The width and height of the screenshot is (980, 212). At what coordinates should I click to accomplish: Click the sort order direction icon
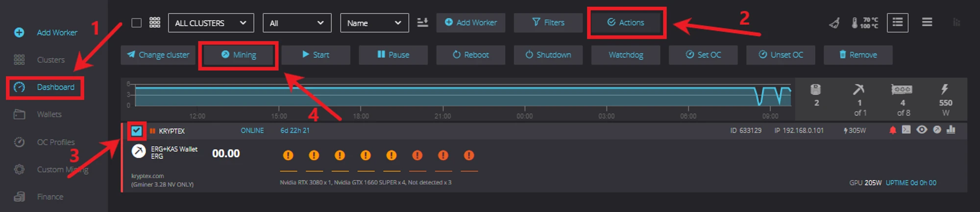click(422, 23)
